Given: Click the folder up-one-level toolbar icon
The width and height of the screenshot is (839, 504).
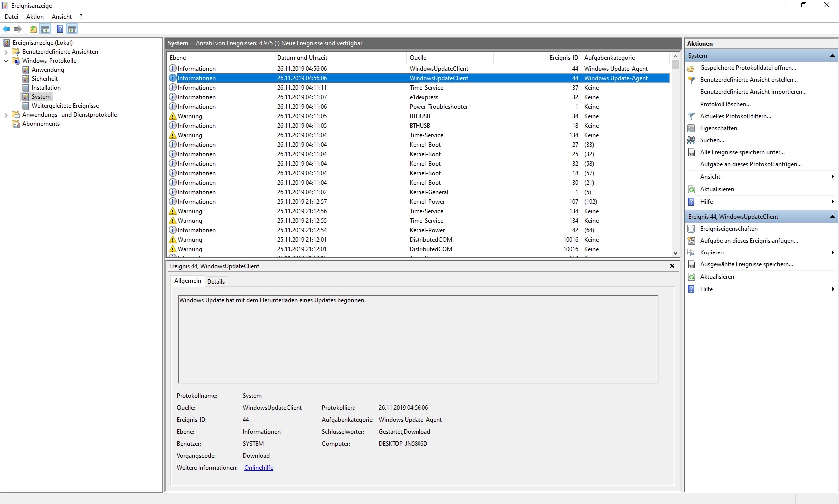Looking at the screenshot, I should (x=33, y=29).
